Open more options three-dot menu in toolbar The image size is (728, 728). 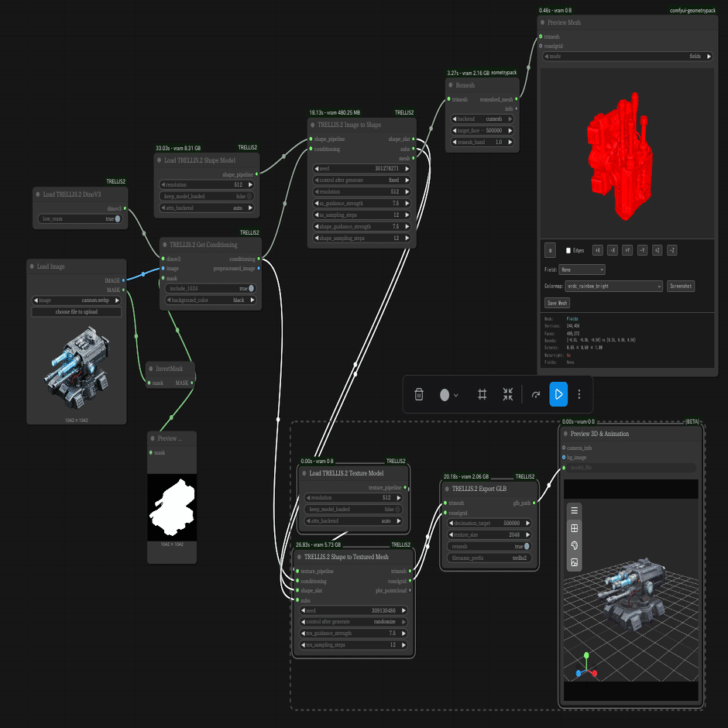[579, 394]
